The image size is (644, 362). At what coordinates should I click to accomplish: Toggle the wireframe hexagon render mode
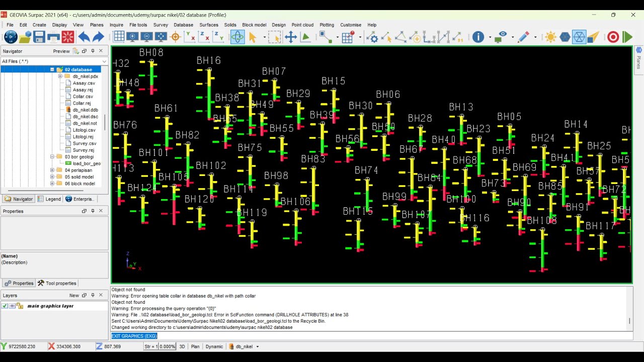pos(579,37)
